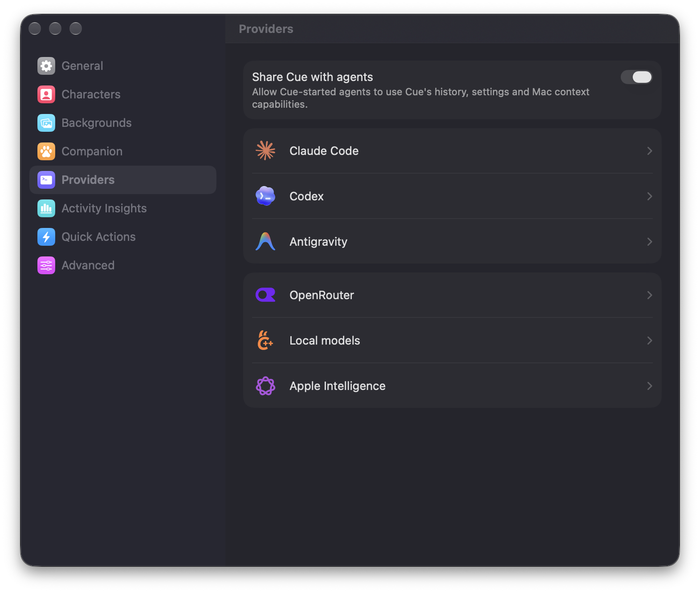Image resolution: width=700 pixels, height=593 pixels.
Task: Click the Allow Cue-started agents description text
Action: (420, 98)
